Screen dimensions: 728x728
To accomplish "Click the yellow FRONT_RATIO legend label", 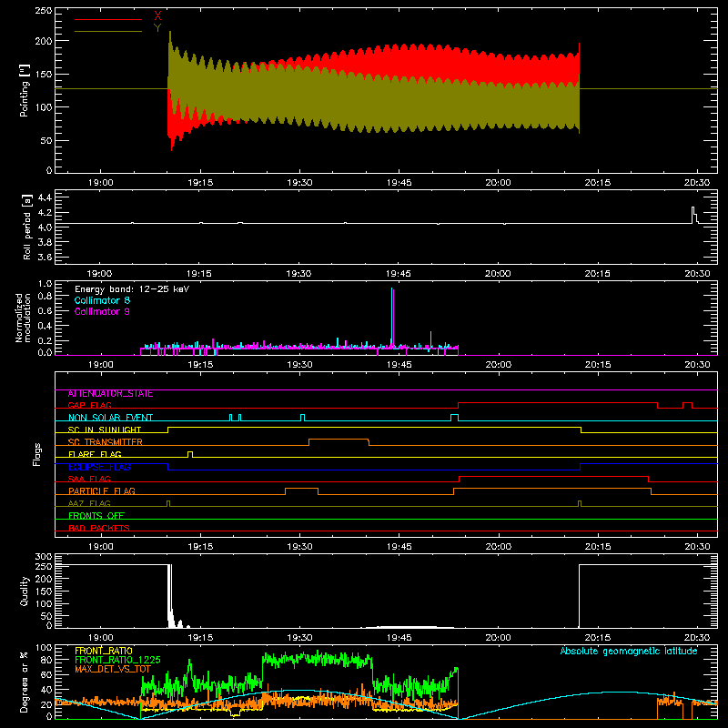I will (x=104, y=651).
